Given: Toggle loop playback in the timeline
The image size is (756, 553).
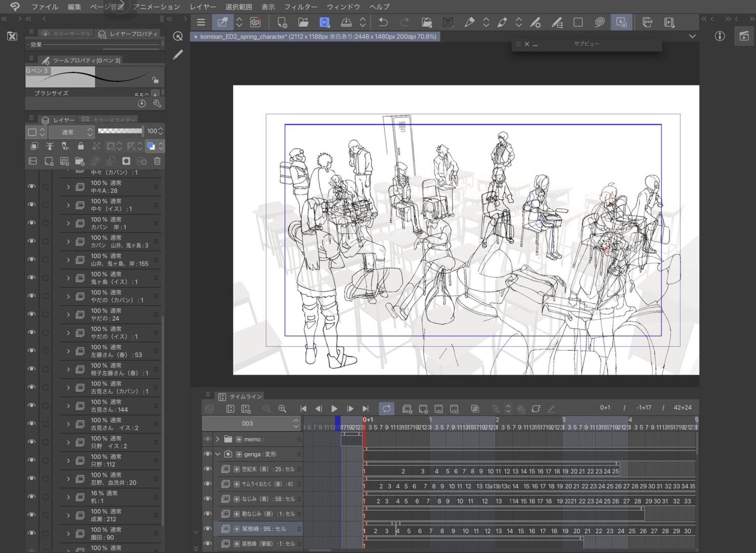Looking at the screenshot, I should (x=386, y=409).
